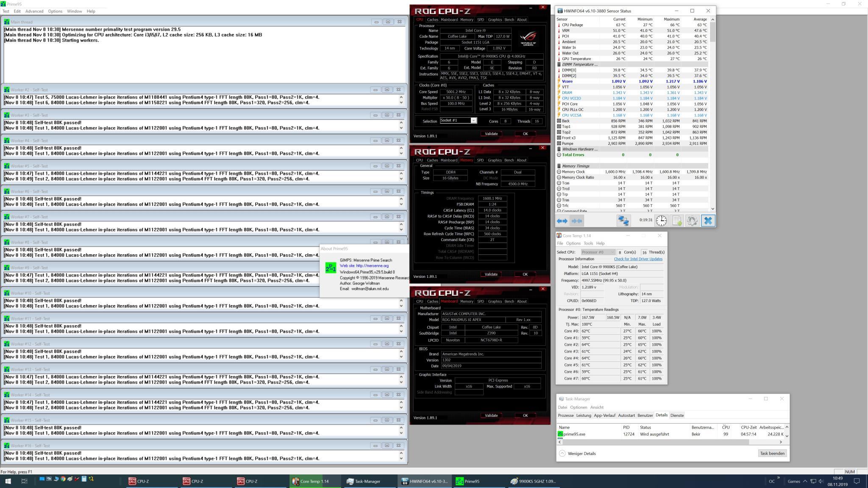Open Caches tab in top CPU-Z window
Image resolution: width=868 pixels, height=488 pixels.
(x=432, y=19)
